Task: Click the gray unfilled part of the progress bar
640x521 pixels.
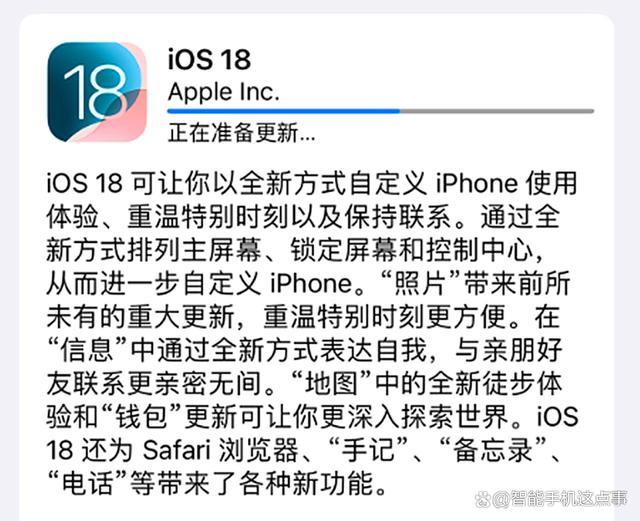Action: click(x=497, y=111)
